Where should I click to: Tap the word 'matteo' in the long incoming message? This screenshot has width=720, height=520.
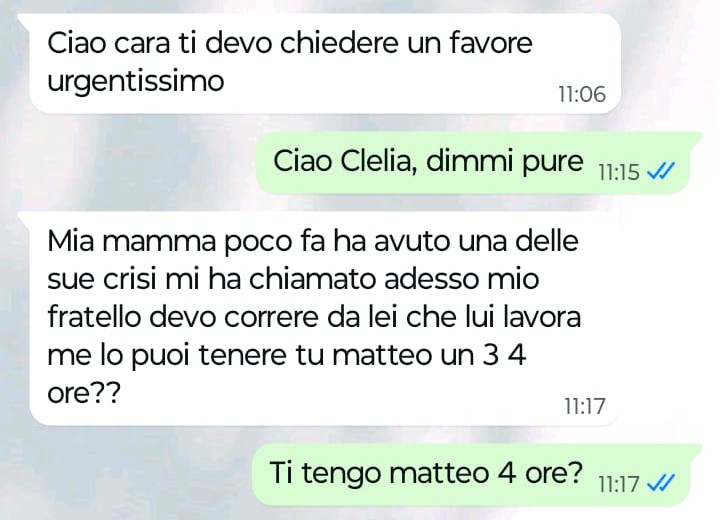pyautogui.click(x=382, y=355)
